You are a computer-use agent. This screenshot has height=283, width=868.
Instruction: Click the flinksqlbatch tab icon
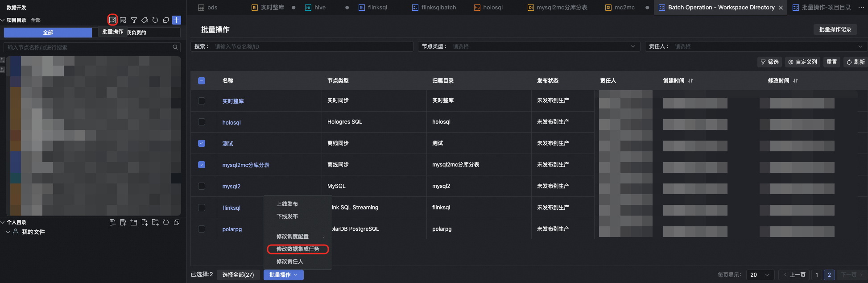[415, 8]
